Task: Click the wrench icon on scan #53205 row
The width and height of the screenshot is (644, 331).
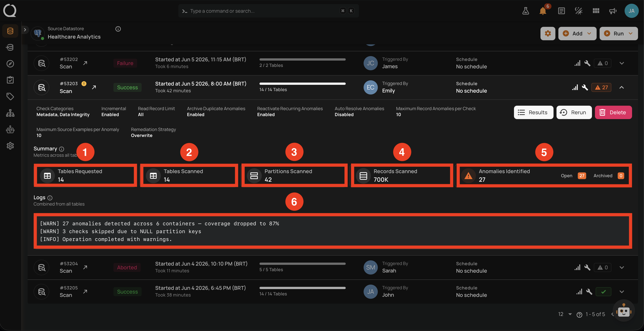Action: tap(589, 292)
